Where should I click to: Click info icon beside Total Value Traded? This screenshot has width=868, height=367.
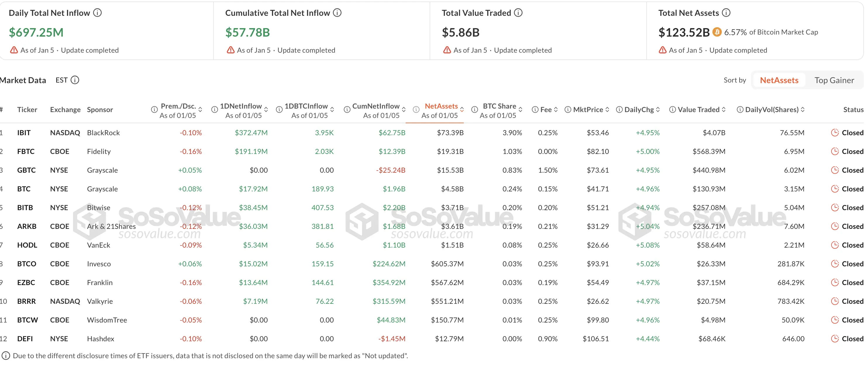click(518, 13)
